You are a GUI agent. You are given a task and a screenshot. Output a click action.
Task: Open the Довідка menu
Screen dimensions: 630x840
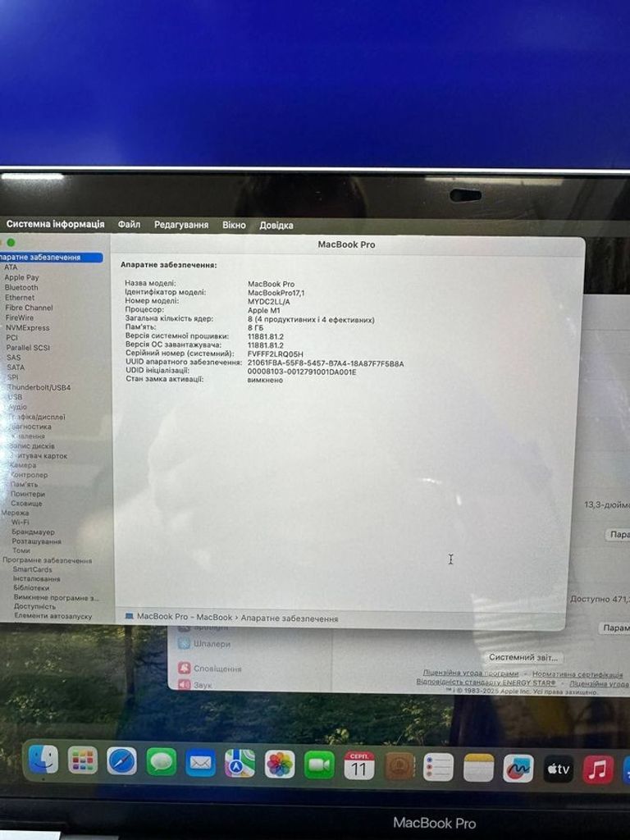pos(276,226)
